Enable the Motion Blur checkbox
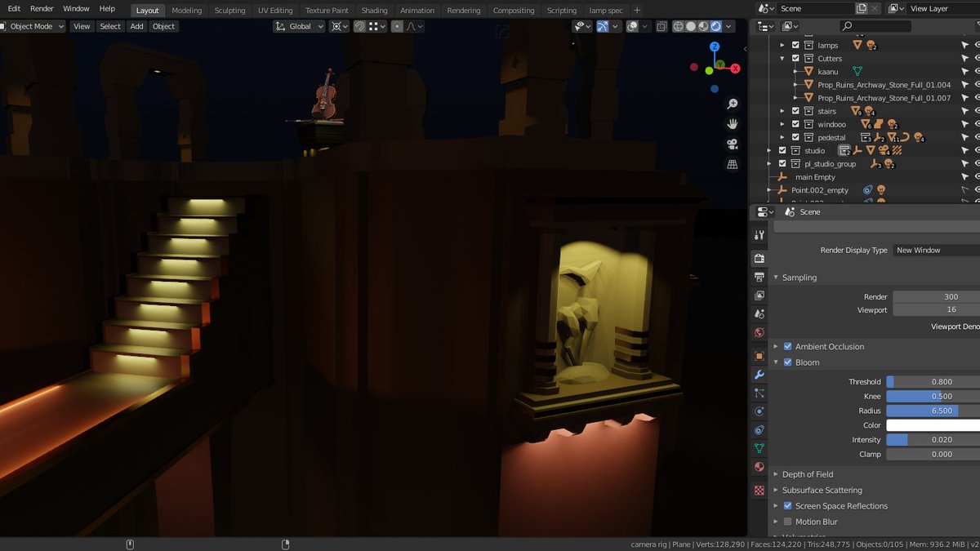The image size is (980, 551). click(787, 522)
